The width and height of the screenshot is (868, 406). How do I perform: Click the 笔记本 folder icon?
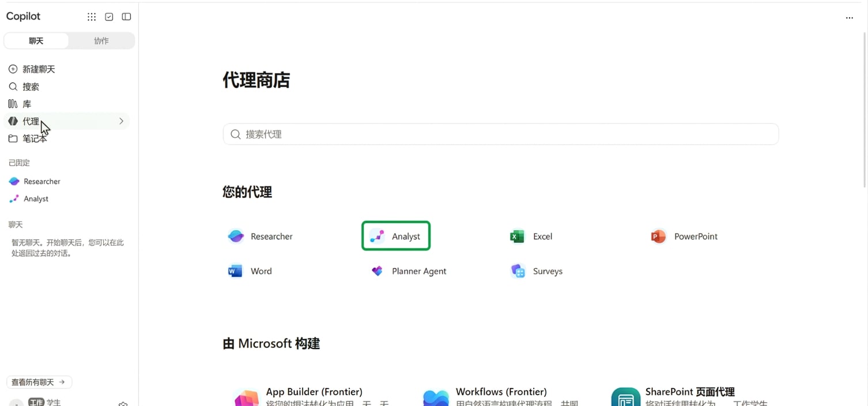(x=13, y=138)
